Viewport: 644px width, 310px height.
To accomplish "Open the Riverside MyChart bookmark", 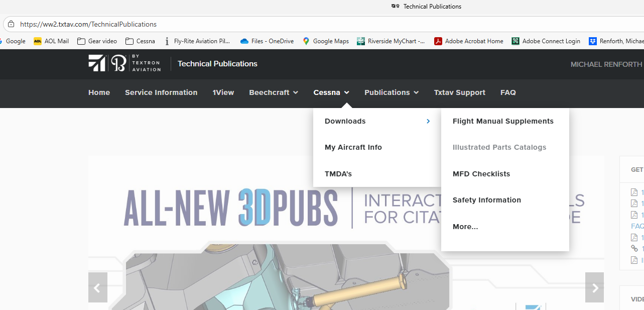I will click(x=391, y=41).
